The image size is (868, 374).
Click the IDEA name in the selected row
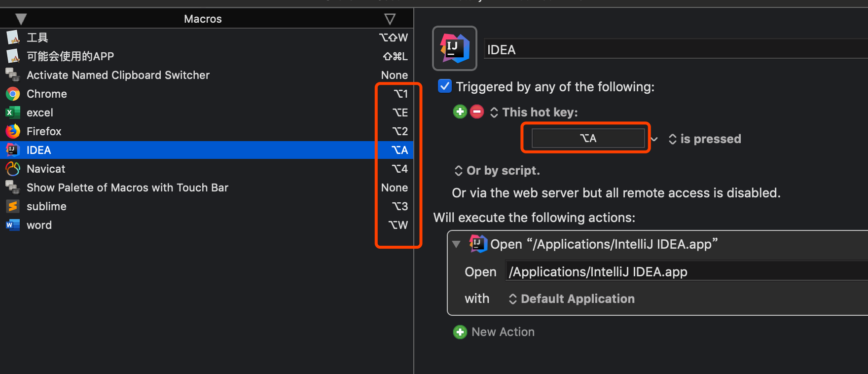tap(39, 150)
